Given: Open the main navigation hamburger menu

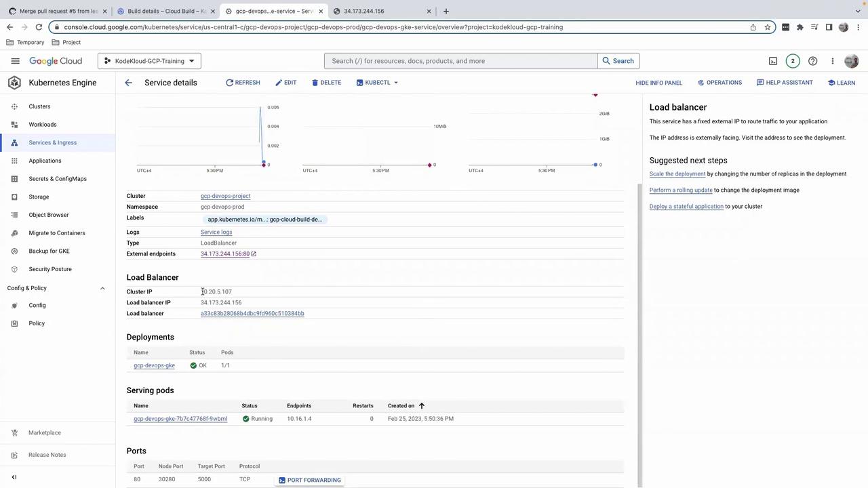Looking at the screenshot, I should 15,61.
